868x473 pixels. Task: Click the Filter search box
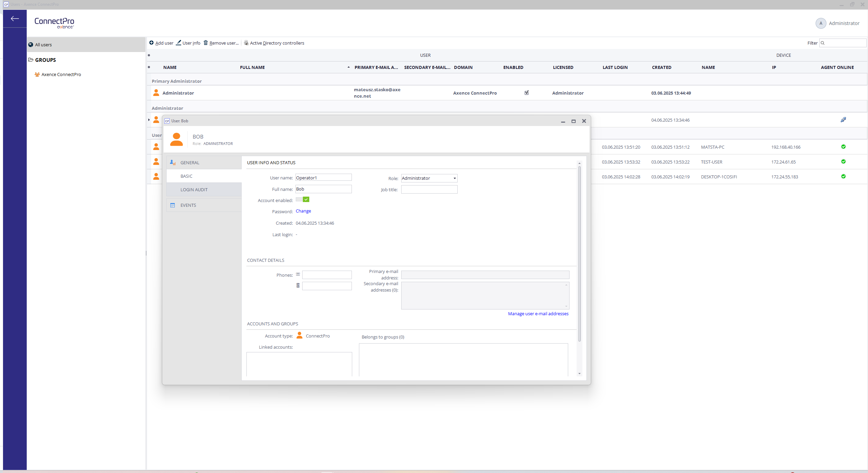point(843,43)
